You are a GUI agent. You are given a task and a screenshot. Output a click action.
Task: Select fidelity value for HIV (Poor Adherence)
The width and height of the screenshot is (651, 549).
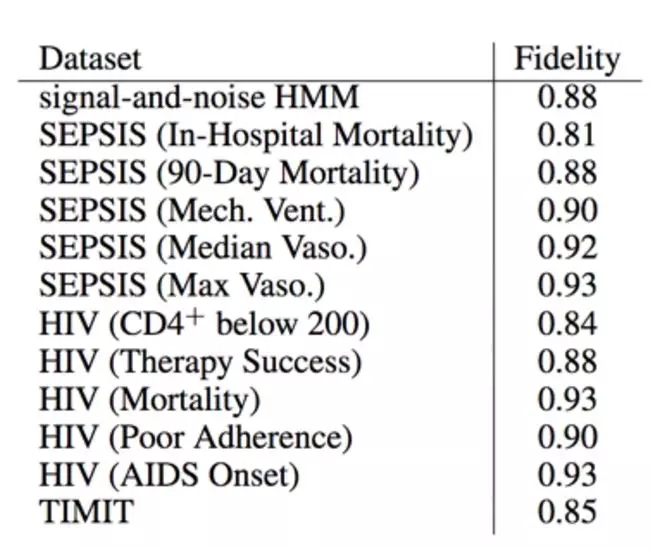(567, 437)
